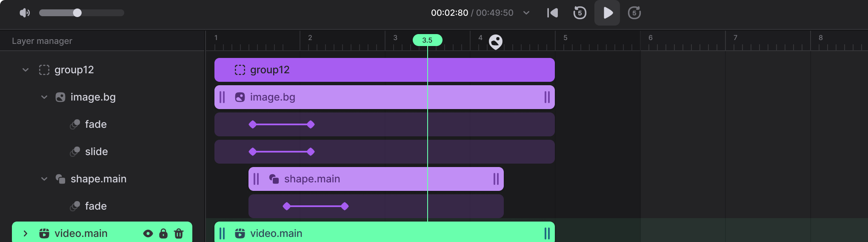Collapse the shape.main layer
This screenshot has height=242, width=868.
[44, 179]
